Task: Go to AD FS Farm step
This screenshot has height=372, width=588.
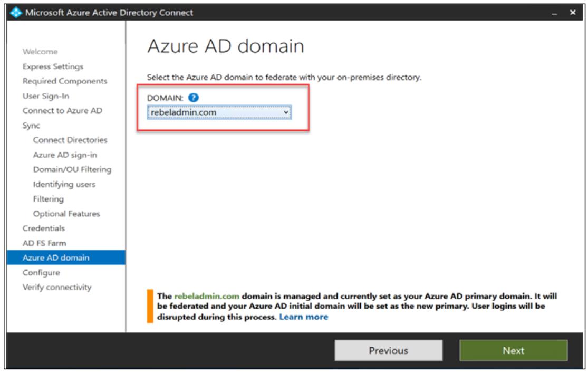Action: tap(44, 243)
